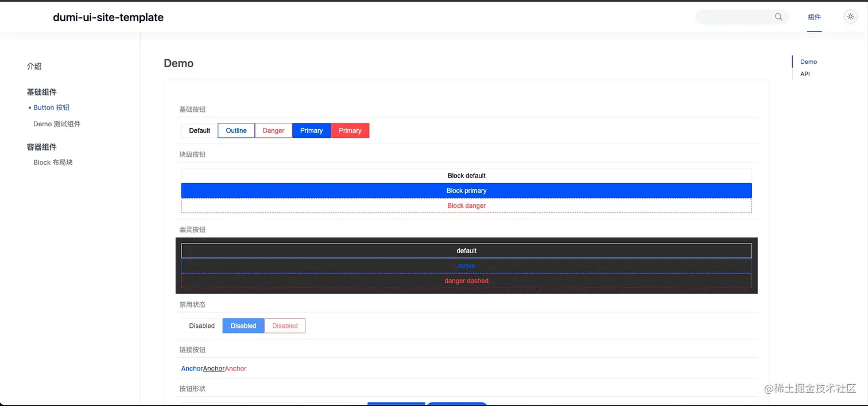868x406 pixels.
Task: Click the 链接按钮 section label
Action: point(192,350)
